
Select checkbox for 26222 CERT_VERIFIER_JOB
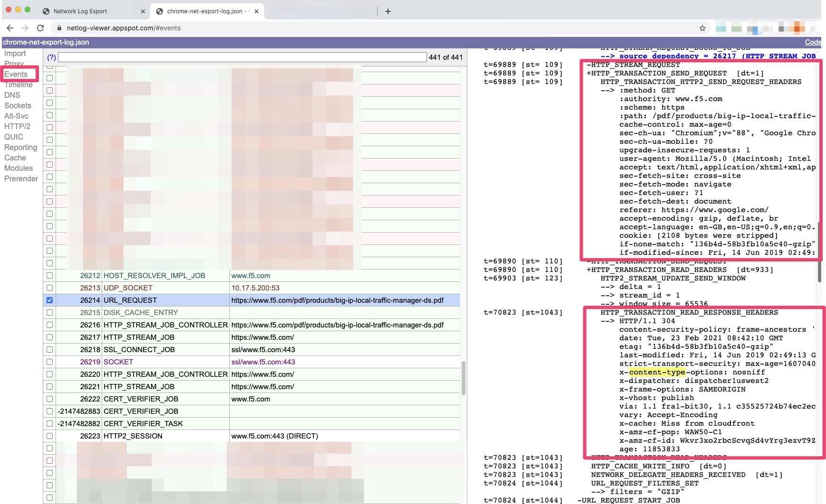point(49,399)
